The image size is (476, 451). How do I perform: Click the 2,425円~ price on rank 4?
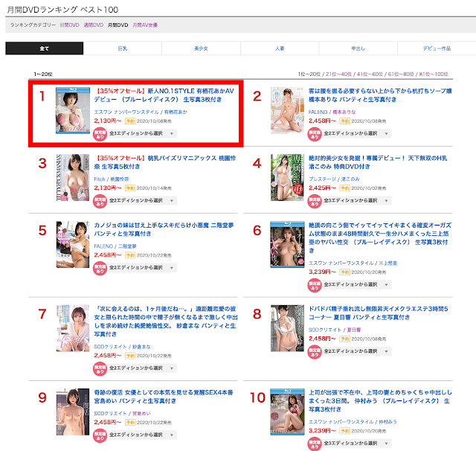pyautogui.click(x=322, y=188)
